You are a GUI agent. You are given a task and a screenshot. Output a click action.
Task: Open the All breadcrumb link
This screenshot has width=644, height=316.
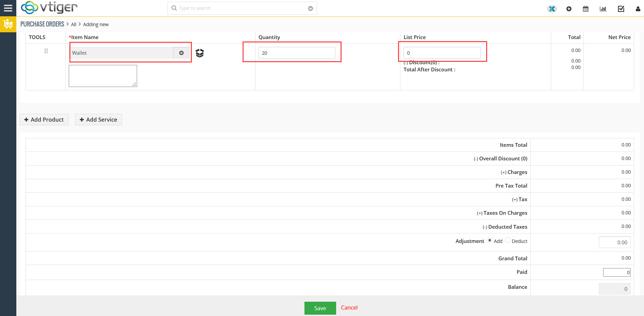[73, 24]
